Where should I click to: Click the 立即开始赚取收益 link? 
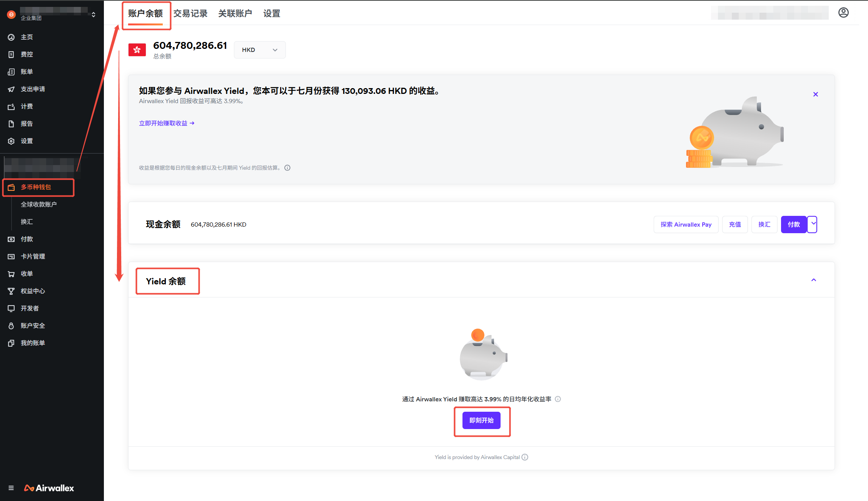point(167,123)
